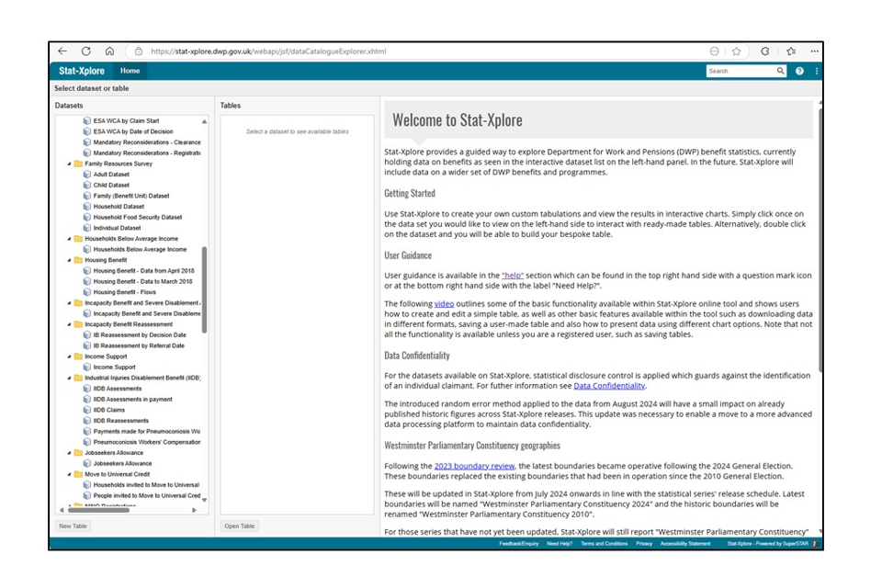882x588 pixels.
Task: Click the Households Below Average Income folder icon
Action: pyautogui.click(x=79, y=239)
